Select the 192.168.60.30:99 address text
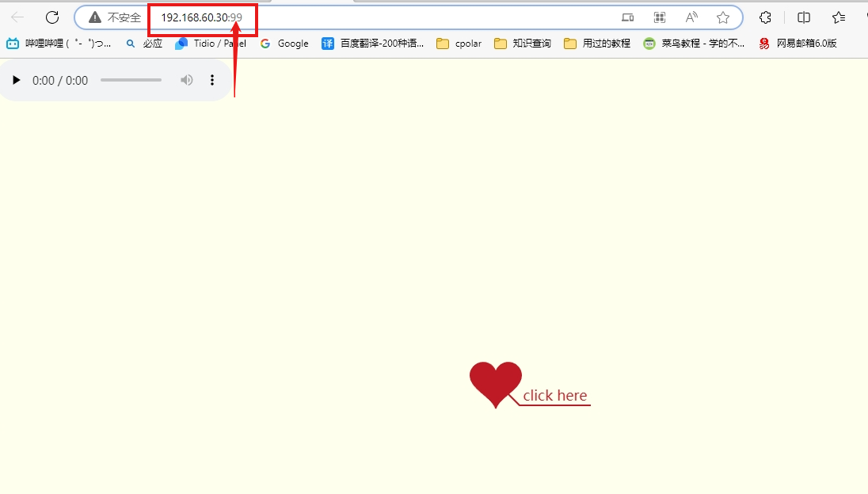This screenshot has height=494, width=868. pyautogui.click(x=201, y=17)
